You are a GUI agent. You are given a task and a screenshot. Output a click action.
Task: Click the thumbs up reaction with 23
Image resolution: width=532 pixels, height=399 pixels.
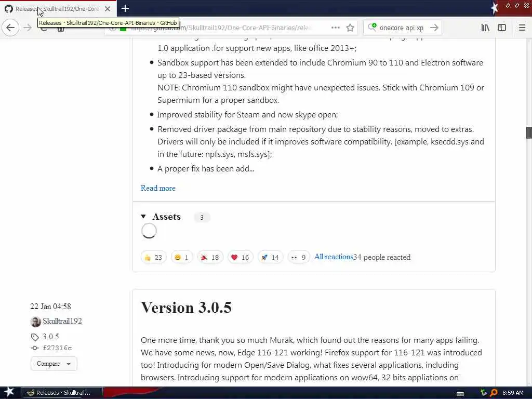click(153, 258)
